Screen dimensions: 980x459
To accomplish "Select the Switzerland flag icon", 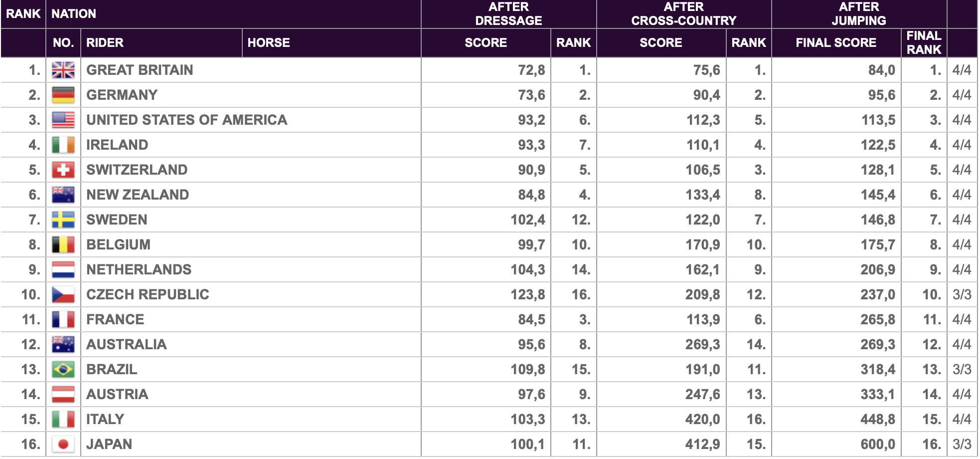I will (63, 170).
